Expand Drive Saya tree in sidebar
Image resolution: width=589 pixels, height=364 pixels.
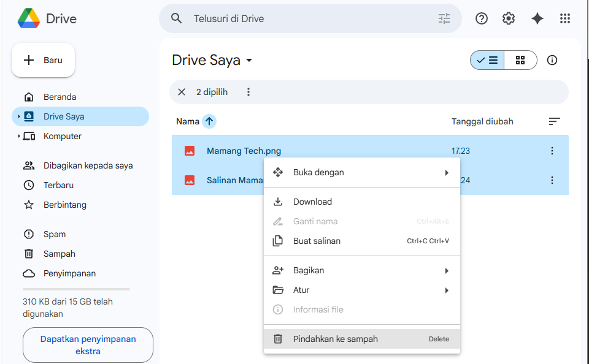(18, 116)
